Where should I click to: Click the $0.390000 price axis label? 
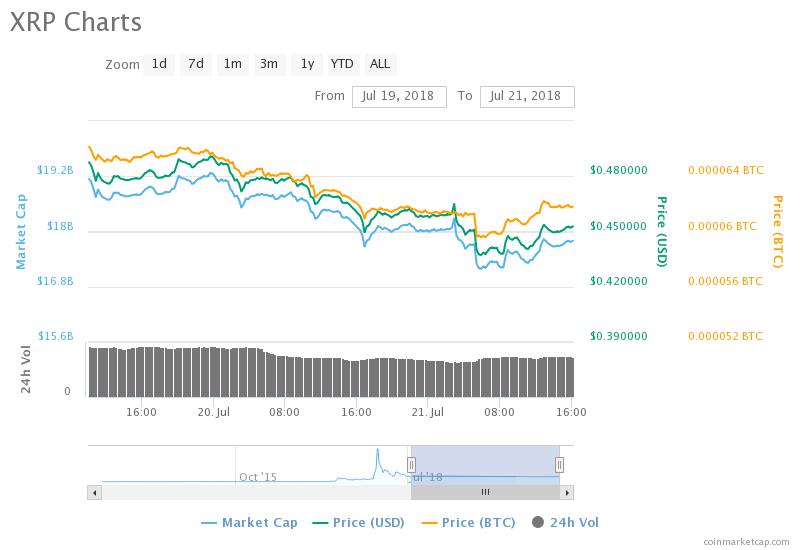pos(618,336)
